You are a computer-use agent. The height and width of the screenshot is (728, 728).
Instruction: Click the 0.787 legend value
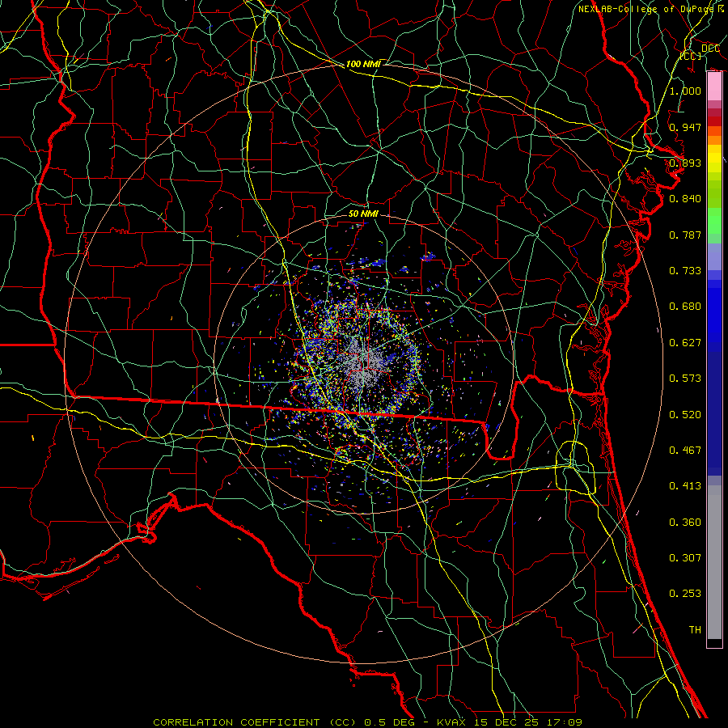685,235
